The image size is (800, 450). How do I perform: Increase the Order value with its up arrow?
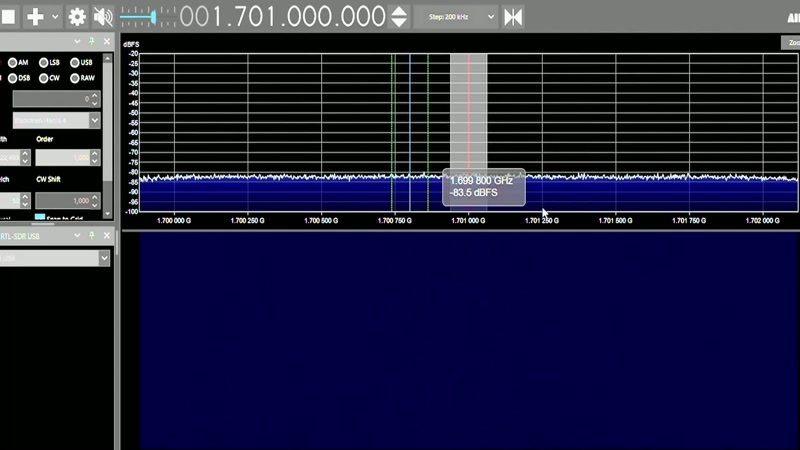point(94,154)
